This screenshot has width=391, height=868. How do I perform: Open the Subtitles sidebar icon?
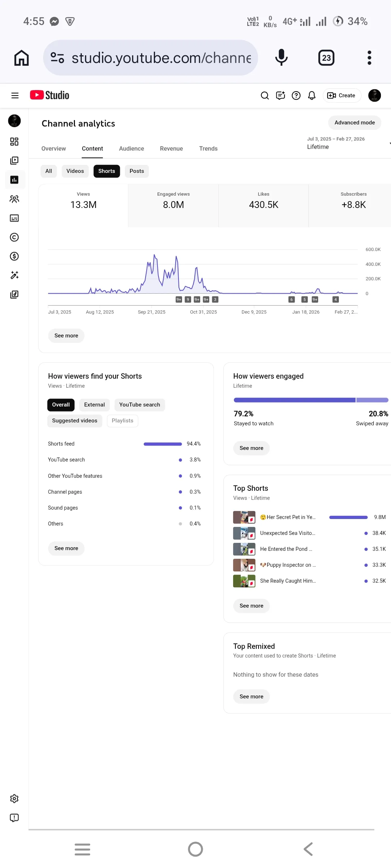pos(14,218)
